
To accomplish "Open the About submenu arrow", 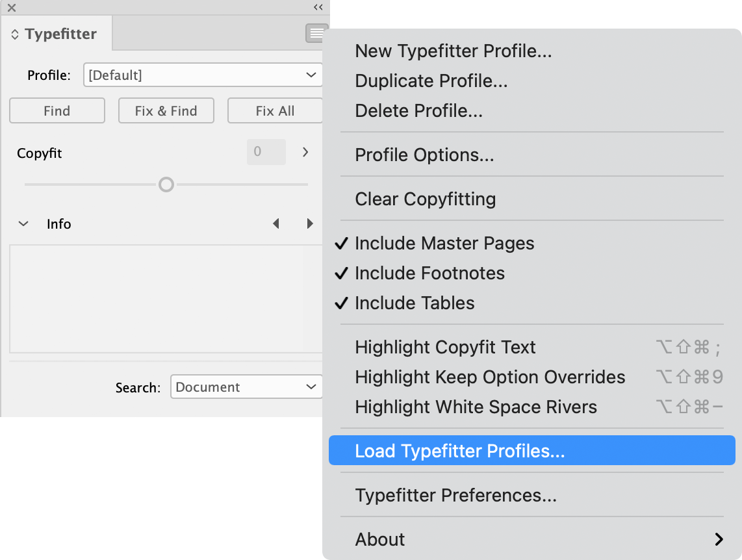I will (x=719, y=539).
